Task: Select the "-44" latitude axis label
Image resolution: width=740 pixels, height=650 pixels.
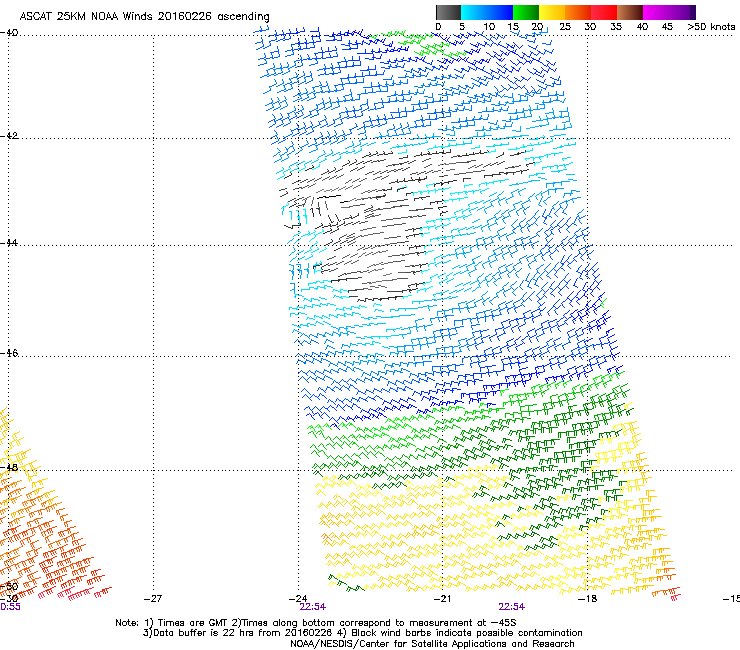Action: point(9,243)
